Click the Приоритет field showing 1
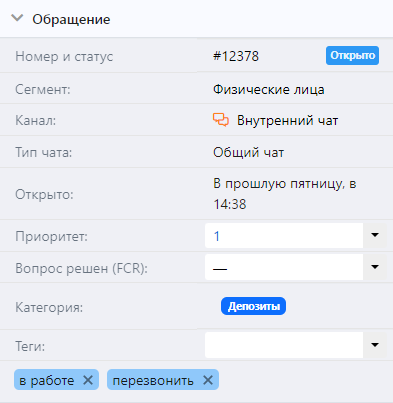Image resolution: width=393 pixels, height=403 pixels. point(284,235)
